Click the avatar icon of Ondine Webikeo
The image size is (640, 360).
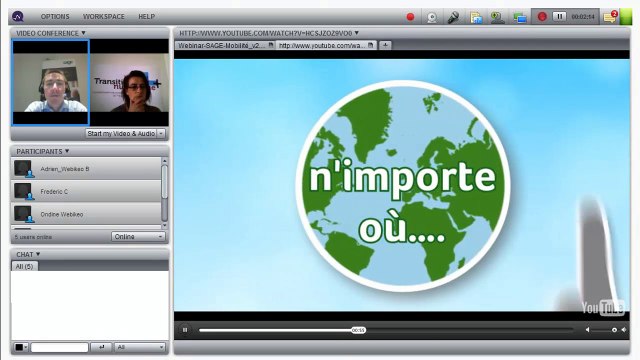pyautogui.click(x=24, y=214)
